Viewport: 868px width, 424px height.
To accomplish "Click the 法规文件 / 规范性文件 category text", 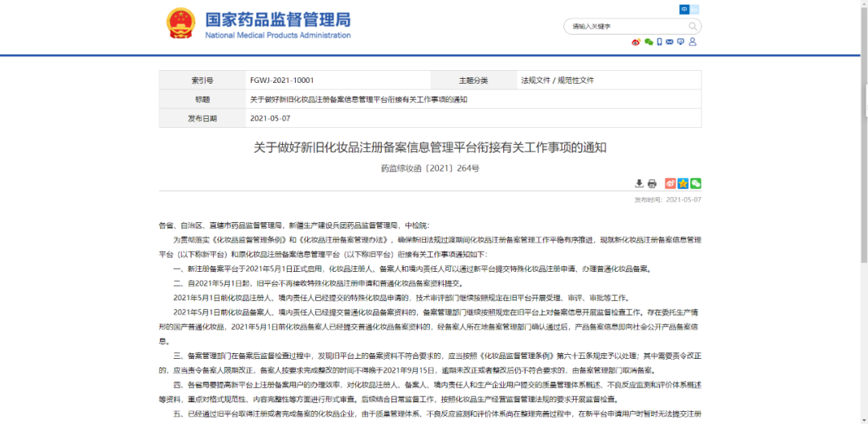I will (557, 80).
